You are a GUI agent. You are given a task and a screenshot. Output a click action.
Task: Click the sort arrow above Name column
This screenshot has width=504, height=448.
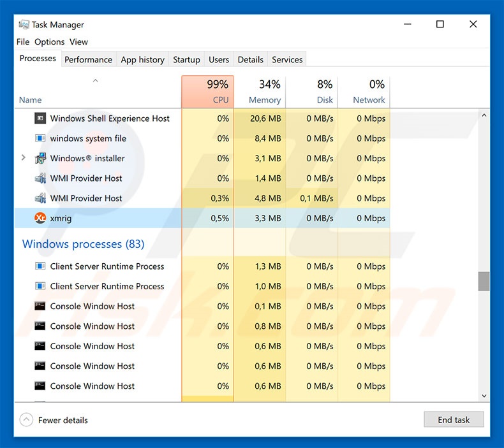pos(95,80)
